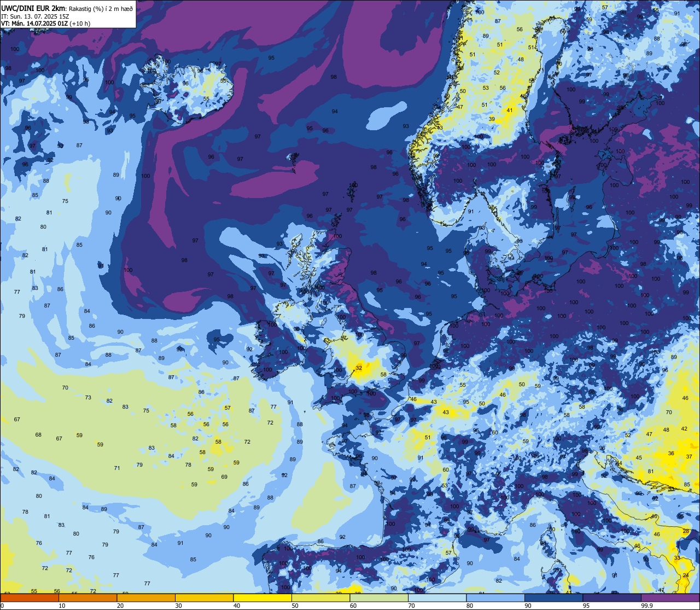This screenshot has height=610, width=700.
Task: Click the dark orange 0–10 legend segment
Action: tap(30, 597)
